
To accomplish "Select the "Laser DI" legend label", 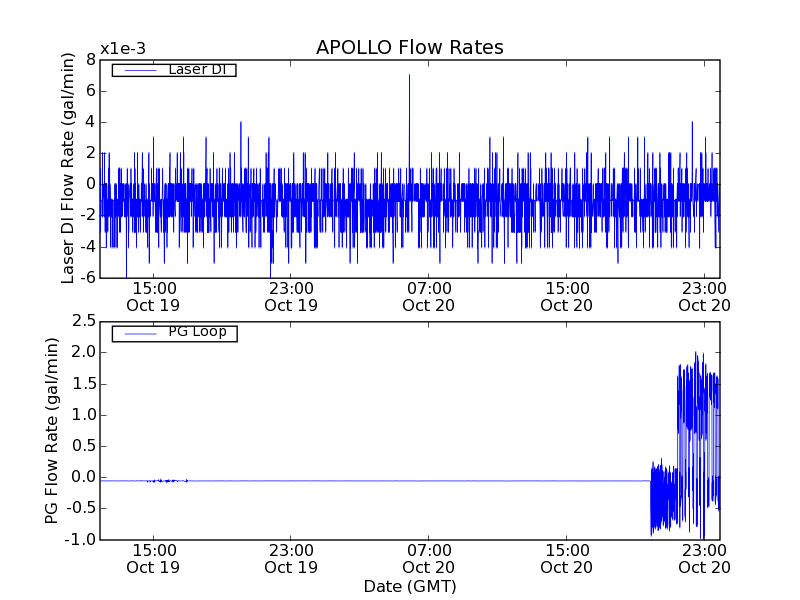I will pyautogui.click(x=196, y=69).
